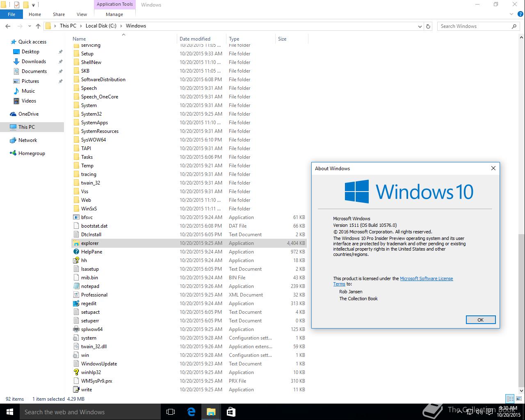Viewport: 525px width, 420px height.
Task: Click the volume tray icon
Action: click(479, 412)
